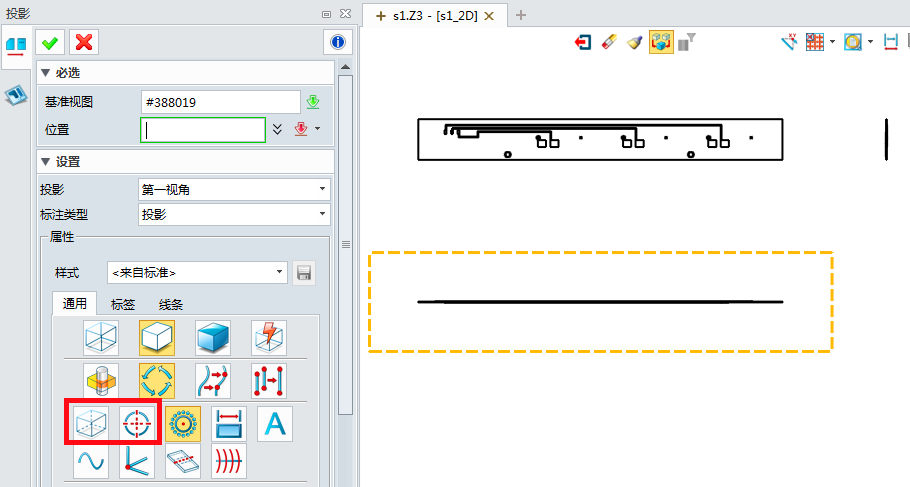Click the blue sine wave icon

point(91,461)
